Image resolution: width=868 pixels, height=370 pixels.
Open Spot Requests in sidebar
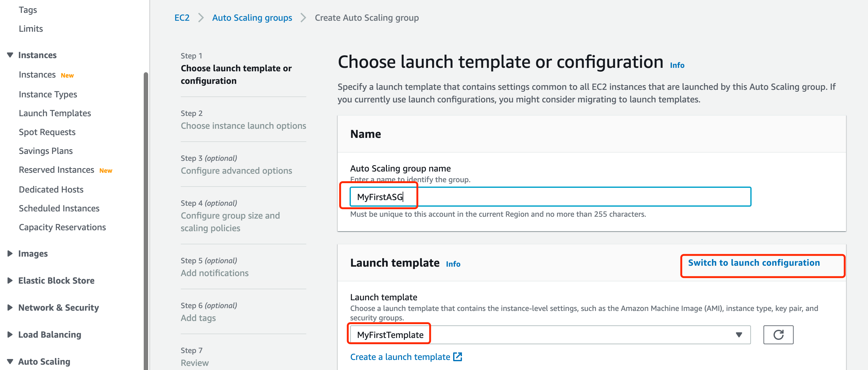tap(47, 132)
